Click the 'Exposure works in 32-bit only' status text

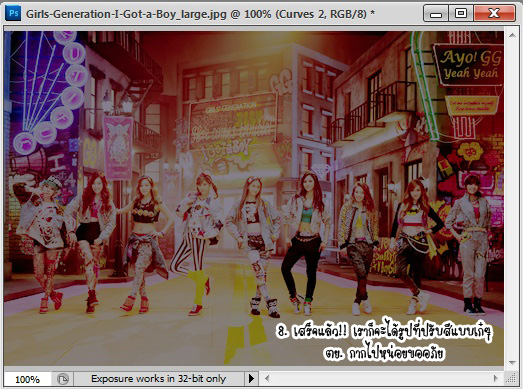[x=158, y=379]
